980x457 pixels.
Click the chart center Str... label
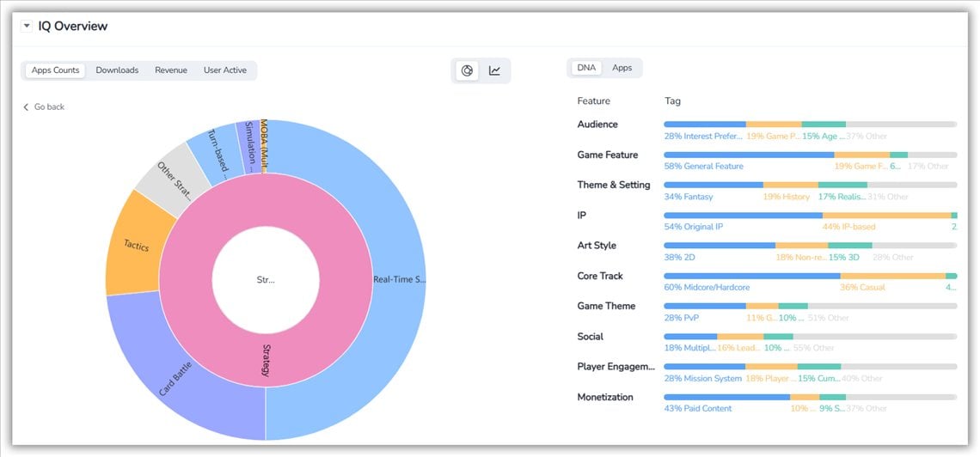tap(266, 280)
